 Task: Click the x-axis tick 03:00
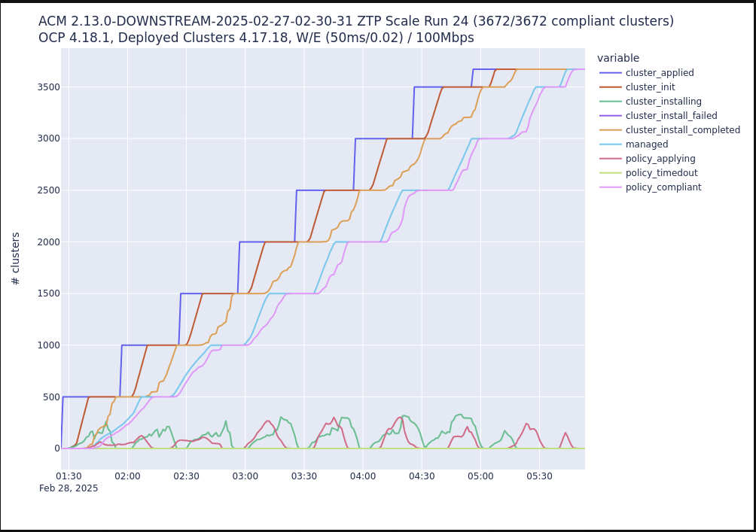click(245, 476)
